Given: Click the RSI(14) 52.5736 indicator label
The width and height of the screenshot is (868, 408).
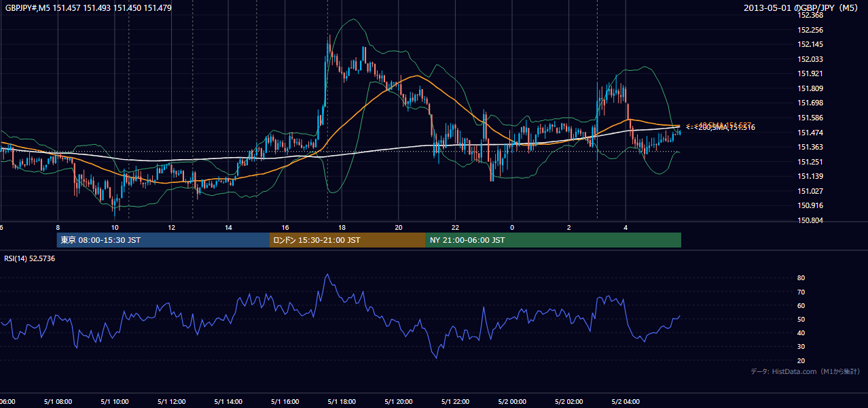Looking at the screenshot, I should click(30, 258).
